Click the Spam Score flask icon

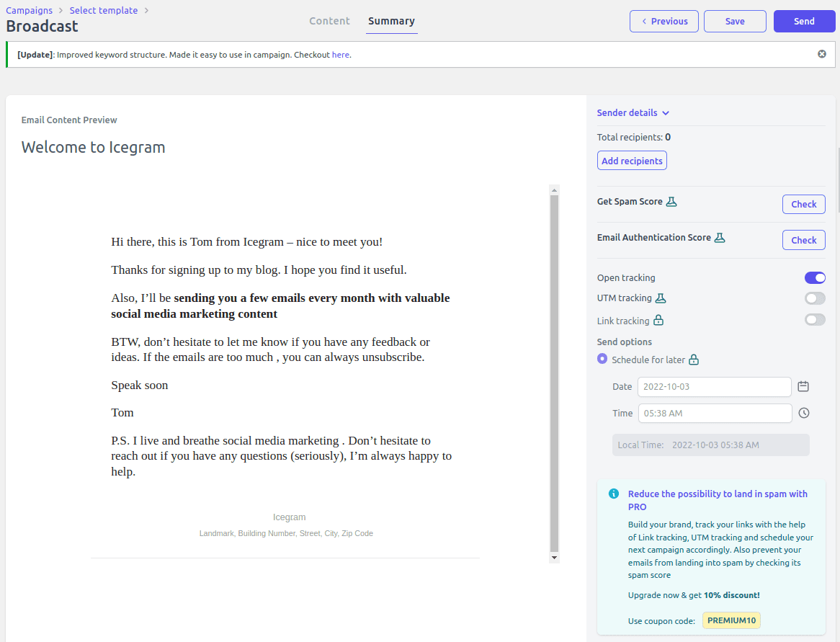click(x=671, y=202)
